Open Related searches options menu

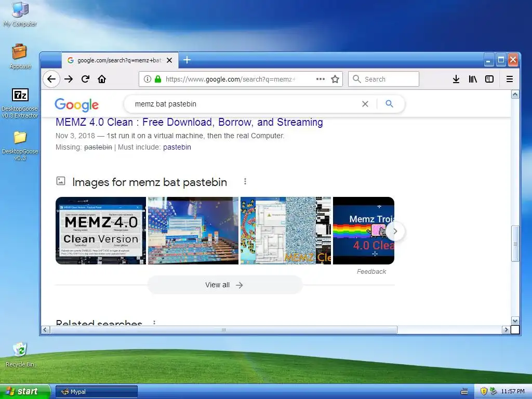pyautogui.click(x=154, y=322)
